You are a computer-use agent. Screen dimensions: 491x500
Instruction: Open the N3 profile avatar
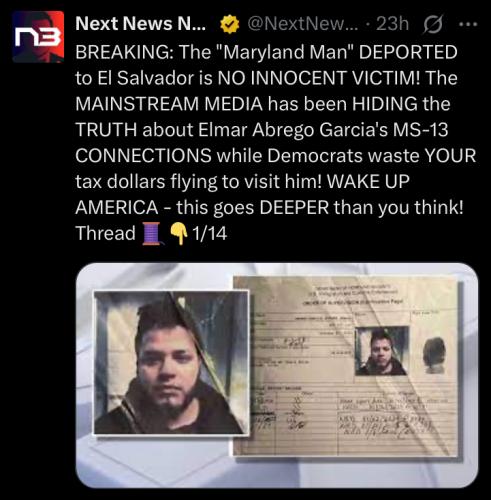38,37
